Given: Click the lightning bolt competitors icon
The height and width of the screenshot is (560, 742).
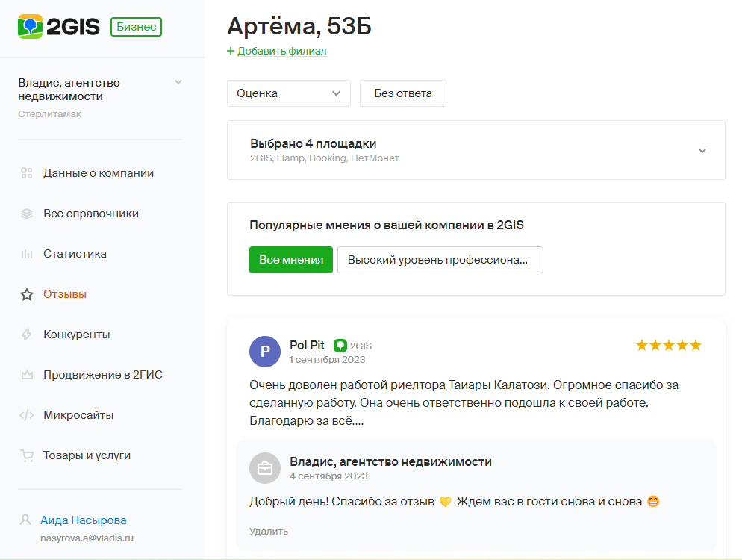Looking at the screenshot, I should click(x=27, y=335).
